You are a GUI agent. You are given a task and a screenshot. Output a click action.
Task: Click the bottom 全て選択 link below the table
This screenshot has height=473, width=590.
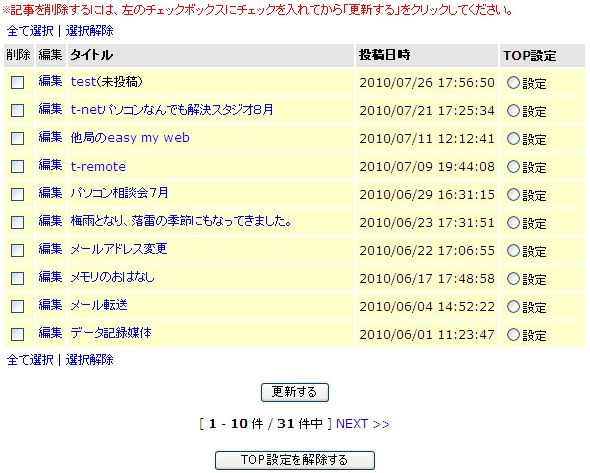click(x=30, y=360)
